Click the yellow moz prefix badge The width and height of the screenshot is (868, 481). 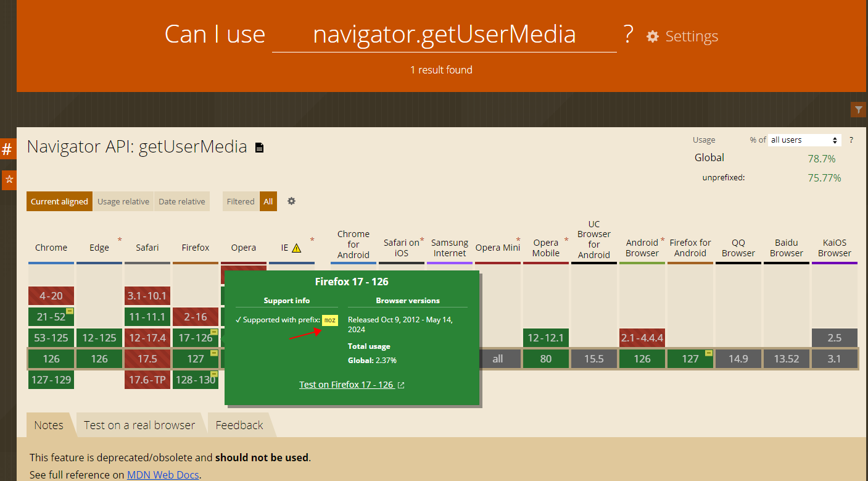(x=329, y=320)
